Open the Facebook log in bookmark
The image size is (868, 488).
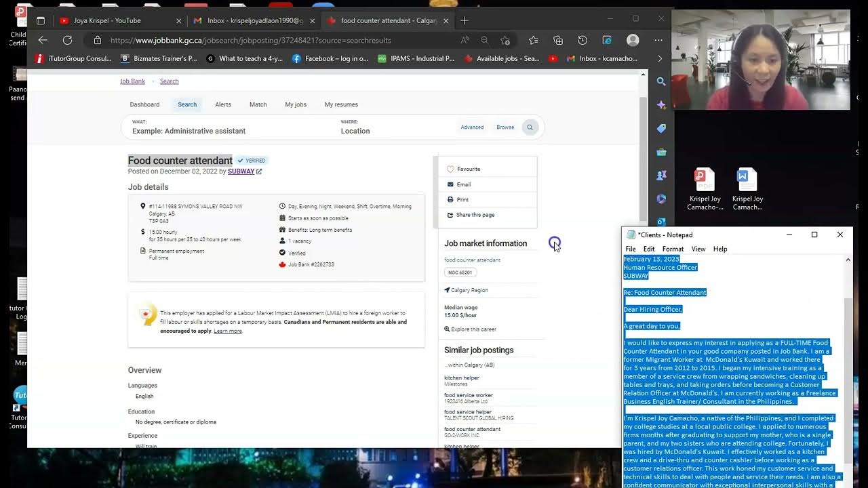[x=330, y=58]
